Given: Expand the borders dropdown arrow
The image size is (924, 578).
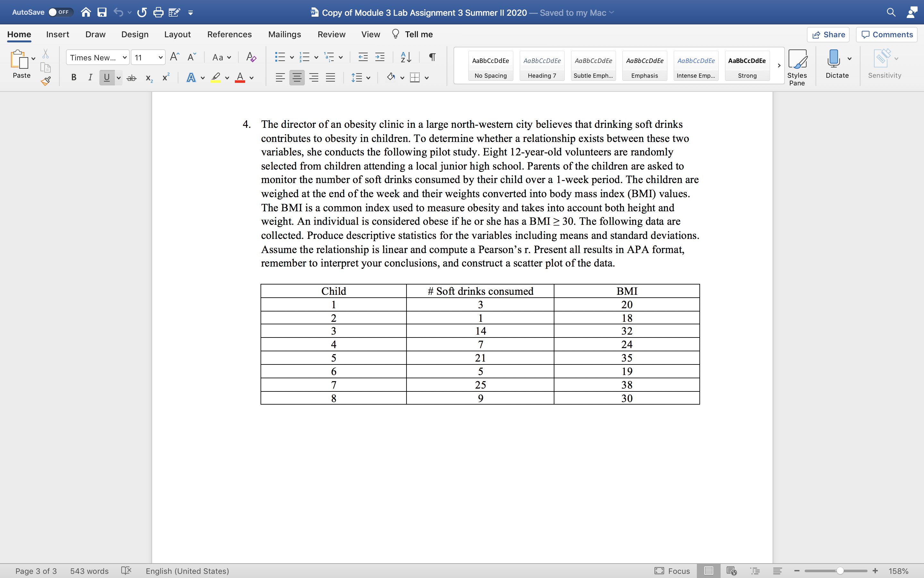Looking at the screenshot, I should pos(426,78).
